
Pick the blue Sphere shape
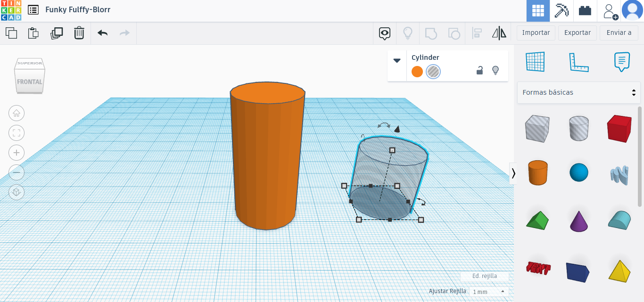coord(579,172)
